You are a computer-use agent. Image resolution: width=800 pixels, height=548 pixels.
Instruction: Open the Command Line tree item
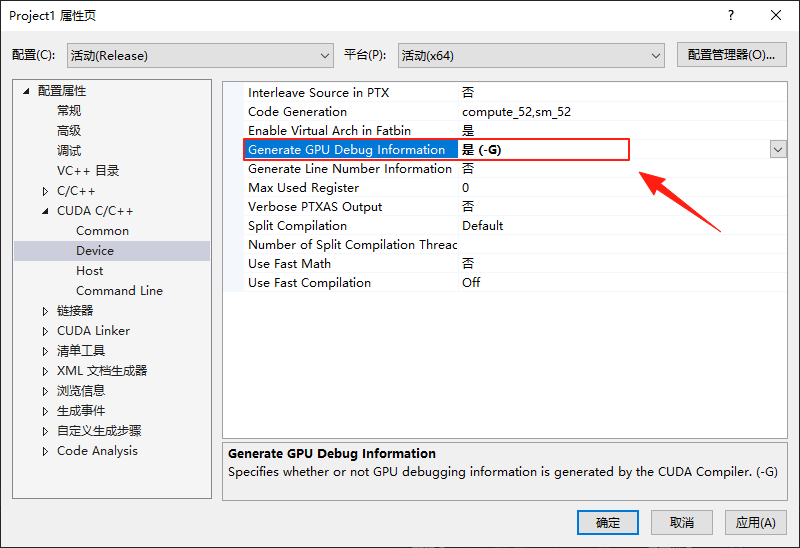coord(119,291)
